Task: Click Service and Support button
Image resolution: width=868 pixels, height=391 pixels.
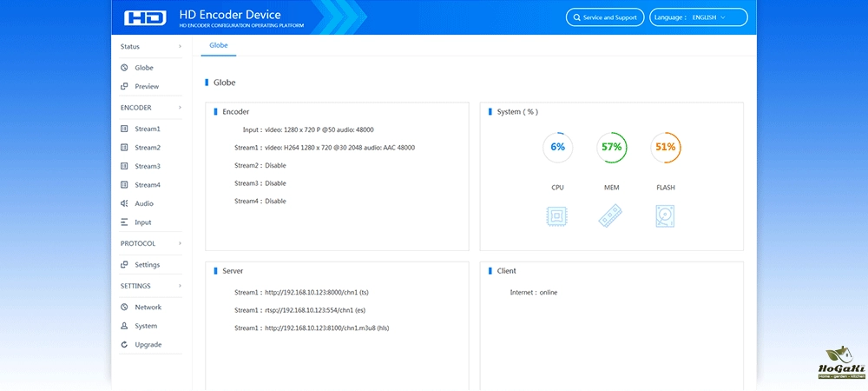Action: 604,17
